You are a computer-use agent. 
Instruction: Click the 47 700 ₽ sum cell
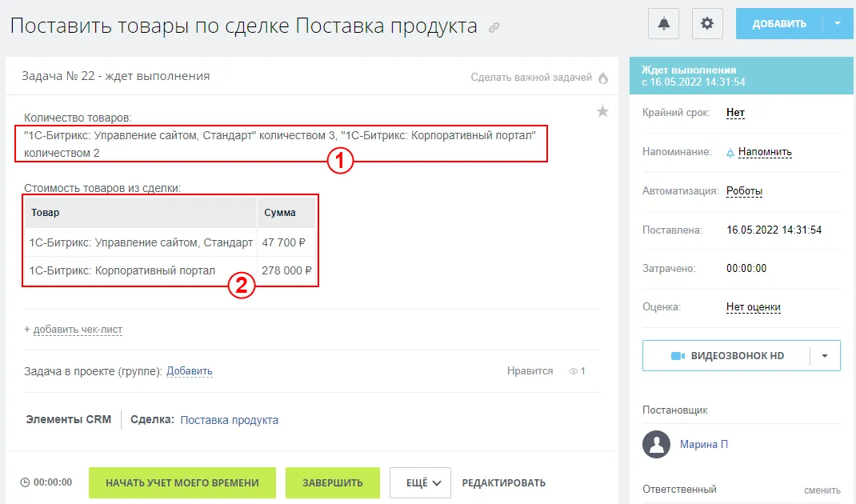click(x=286, y=242)
